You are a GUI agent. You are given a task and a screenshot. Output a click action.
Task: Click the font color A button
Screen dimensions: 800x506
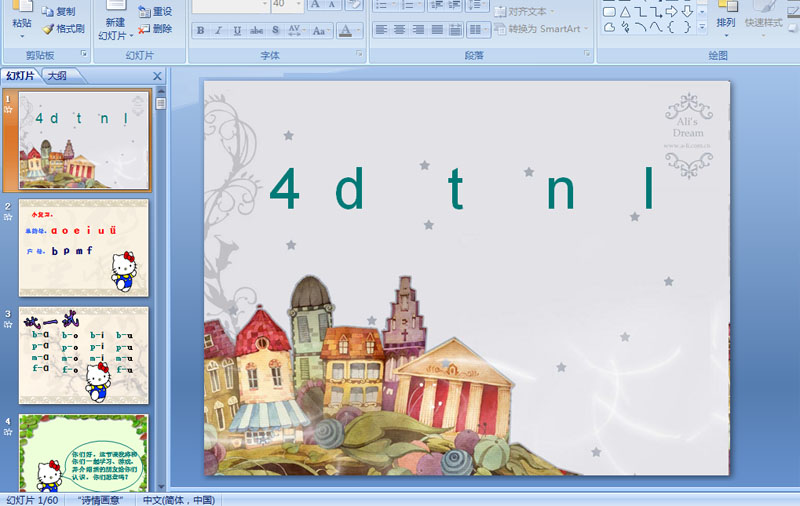click(345, 31)
